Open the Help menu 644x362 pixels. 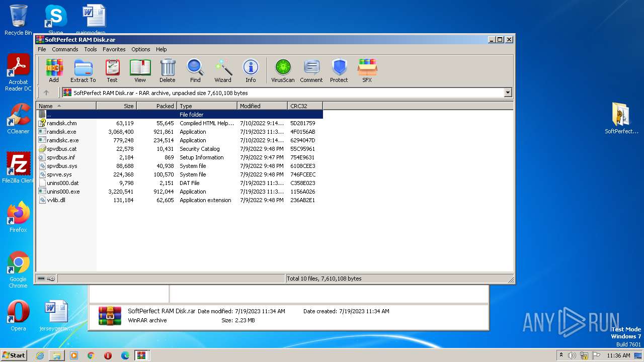point(161,49)
